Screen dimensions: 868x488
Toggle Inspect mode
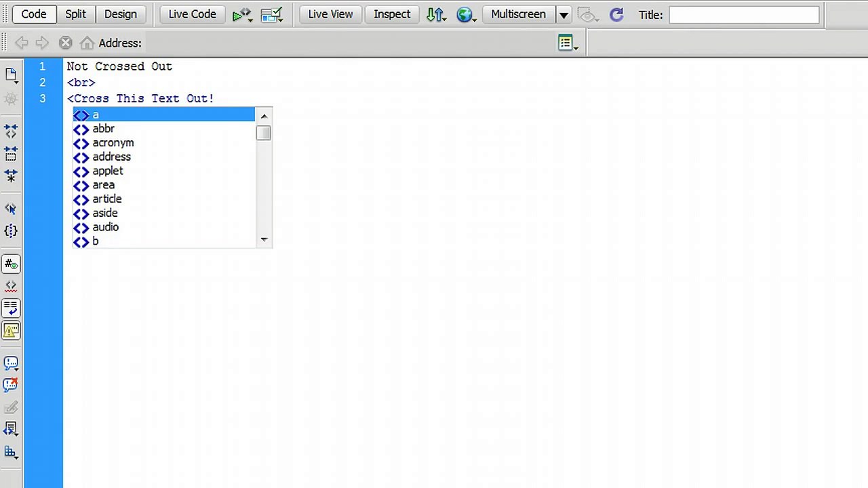[392, 14]
